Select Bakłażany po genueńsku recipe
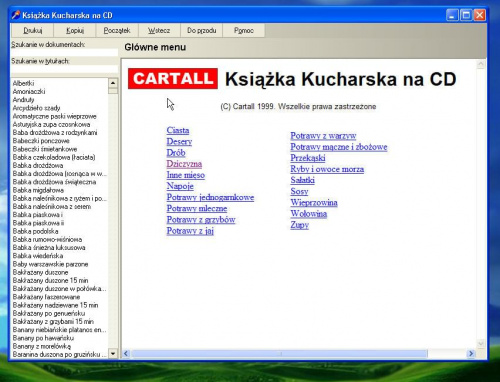 coord(49,313)
